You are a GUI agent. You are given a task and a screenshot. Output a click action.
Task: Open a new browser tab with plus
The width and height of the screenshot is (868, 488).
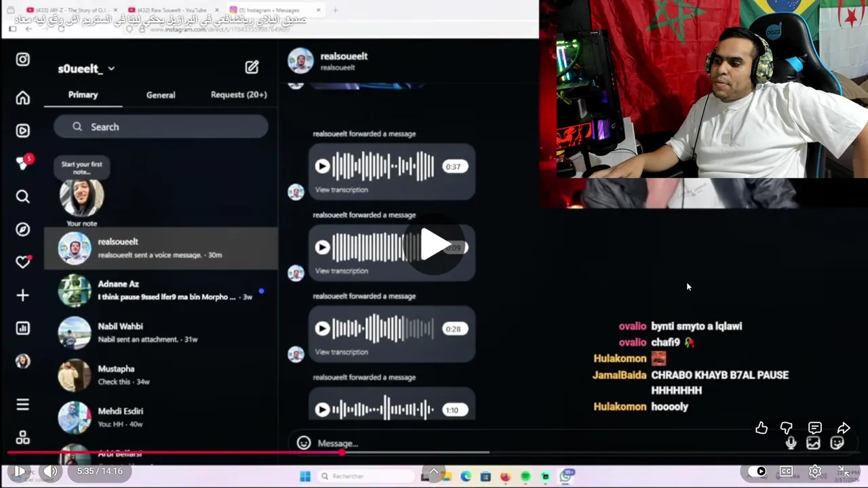coord(335,10)
